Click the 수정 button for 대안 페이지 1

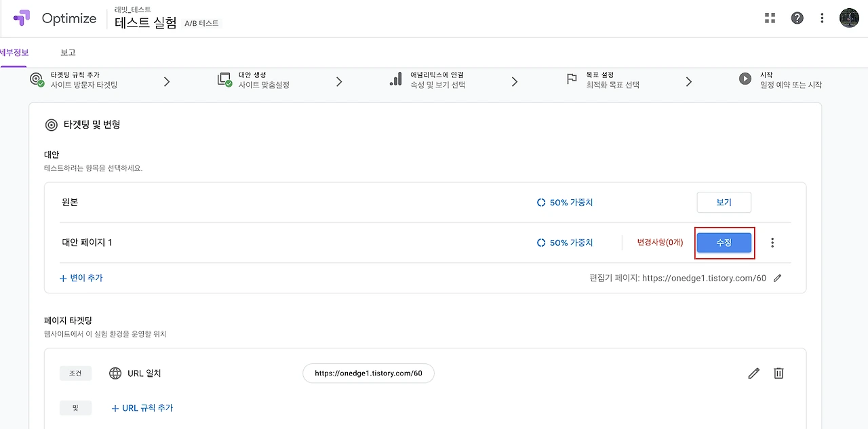[724, 243]
